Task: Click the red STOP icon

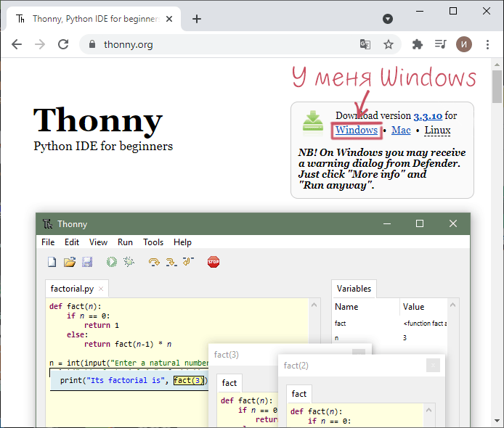Action: pos(214,262)
